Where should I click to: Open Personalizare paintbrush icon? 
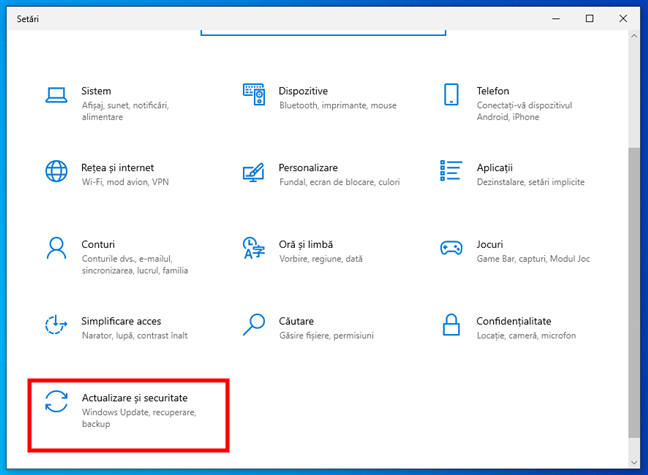(x=254, y=171)
